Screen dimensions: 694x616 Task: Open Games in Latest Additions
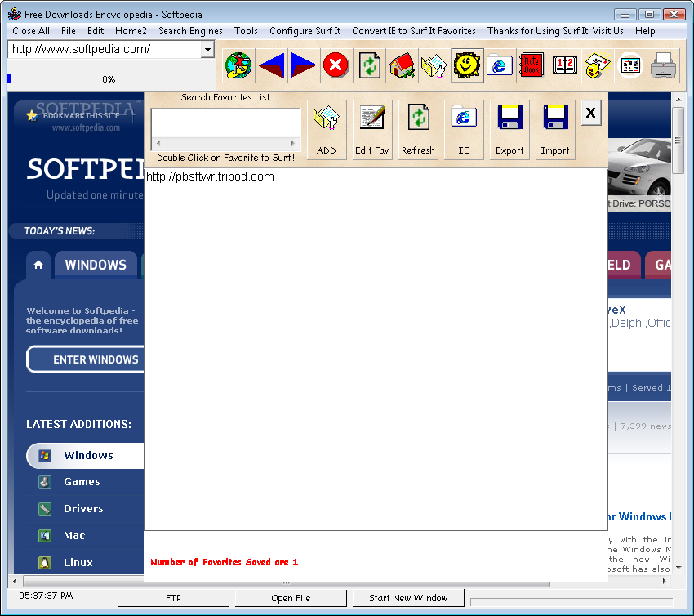(x=82, y=482)
